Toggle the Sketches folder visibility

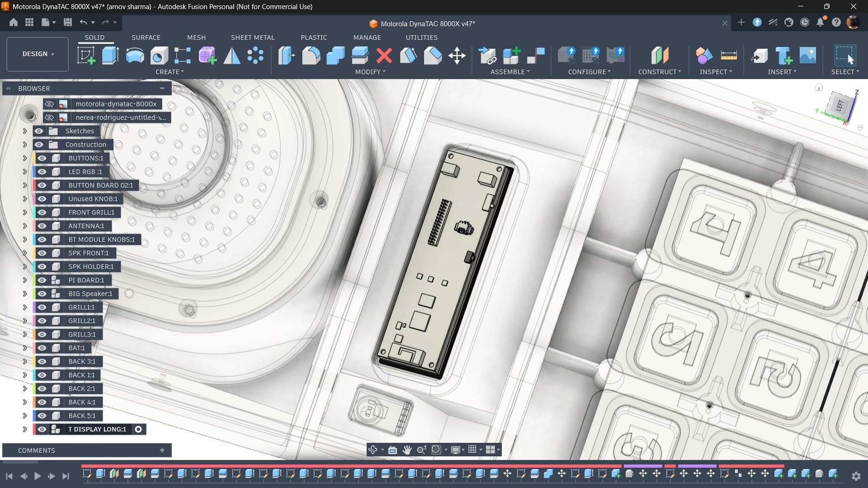click(x=39, y=131)
